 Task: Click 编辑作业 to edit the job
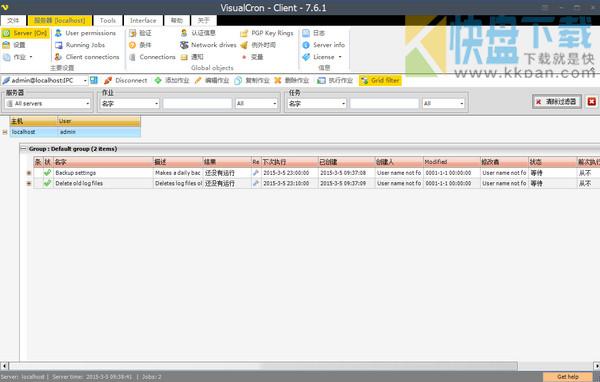(212, 80)
